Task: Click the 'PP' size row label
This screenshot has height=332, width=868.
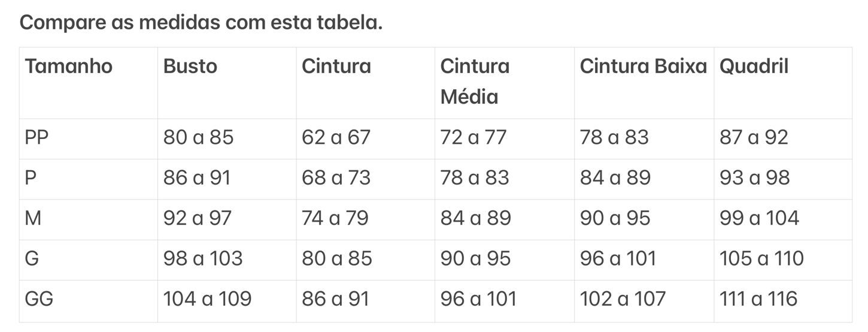Action: pyautogui.click(x=37, y=138)
